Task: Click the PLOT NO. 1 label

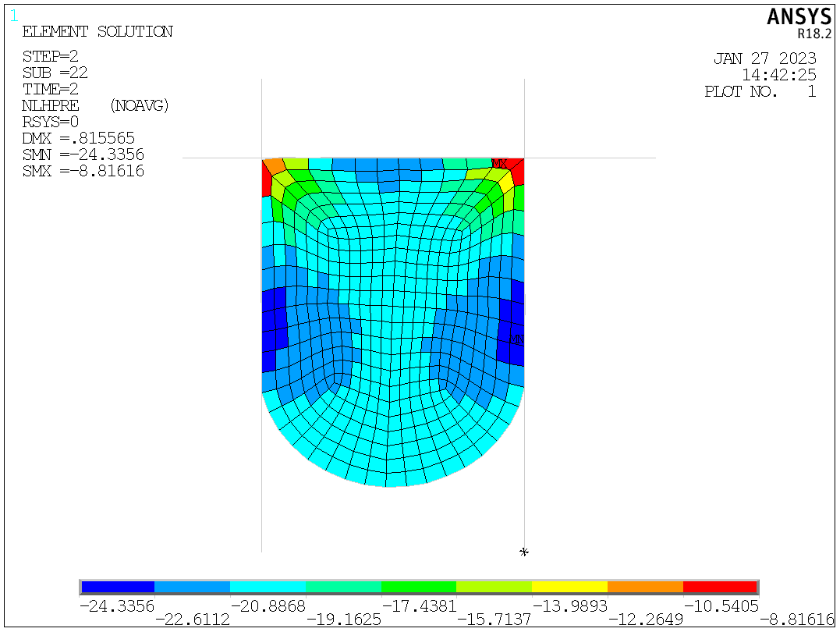Action: coord(760,92)
